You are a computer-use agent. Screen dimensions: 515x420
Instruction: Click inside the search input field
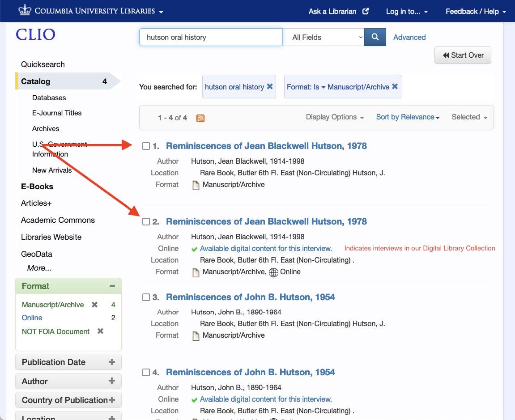[210, 37]
